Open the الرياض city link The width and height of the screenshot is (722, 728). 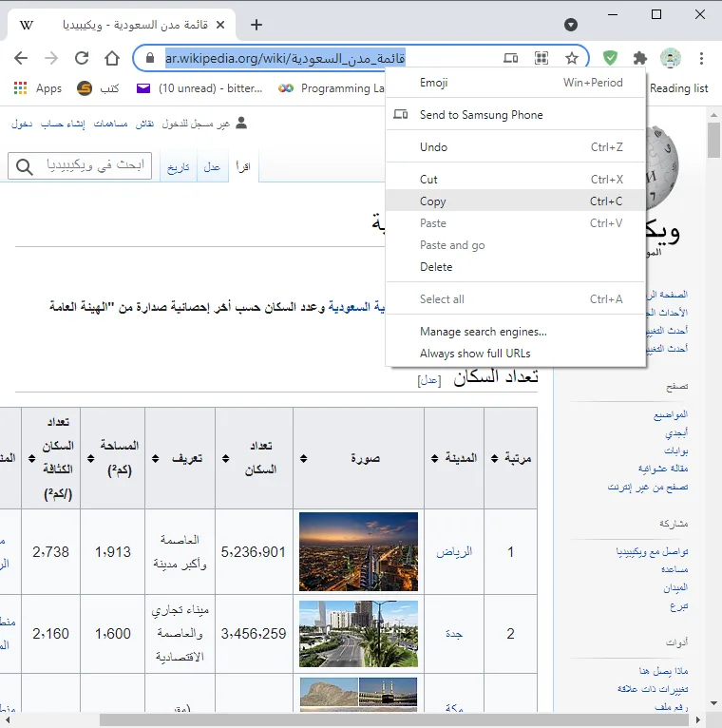pyautogui.click(x=454, y=551)
